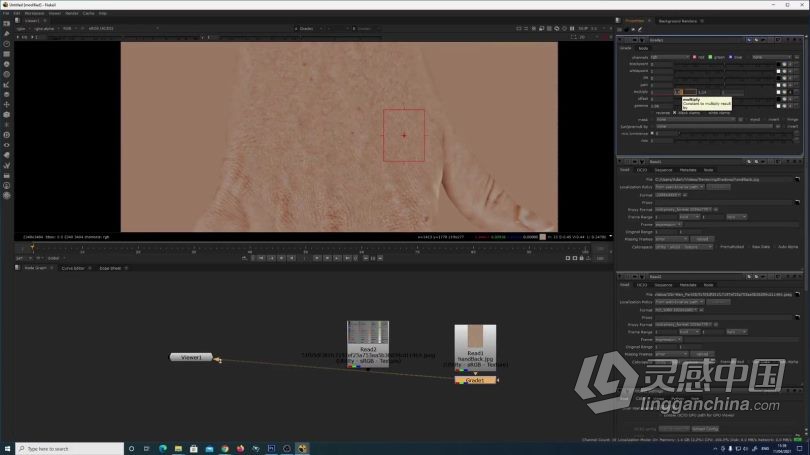810x455 pixels.
Task: Open the Time nodes clock icon
Action: point(7,44)
